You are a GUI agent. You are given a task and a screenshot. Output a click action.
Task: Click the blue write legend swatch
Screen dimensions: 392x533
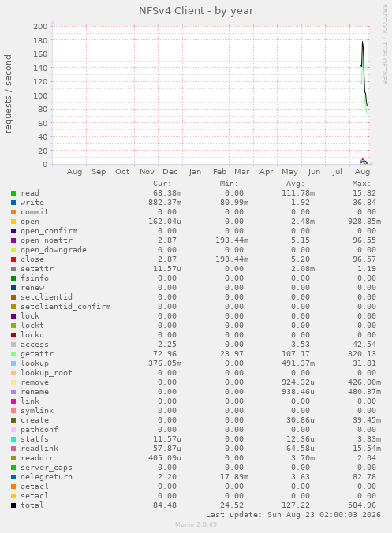tap(13, 203)
